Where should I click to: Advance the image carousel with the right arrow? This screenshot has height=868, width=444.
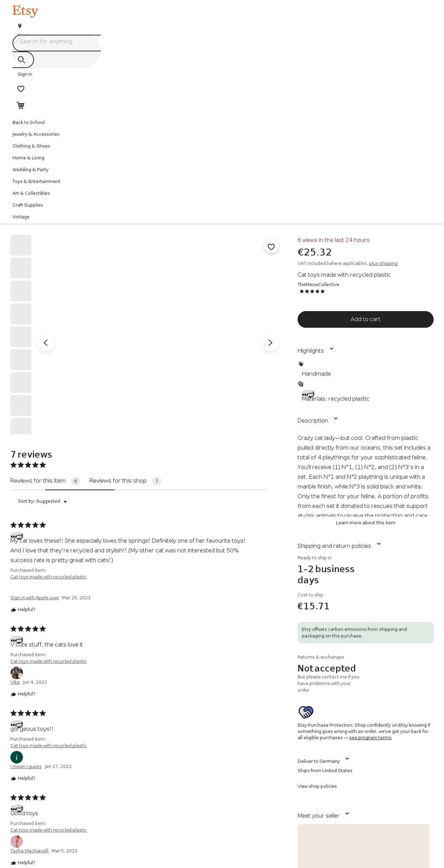pos(270,343)
